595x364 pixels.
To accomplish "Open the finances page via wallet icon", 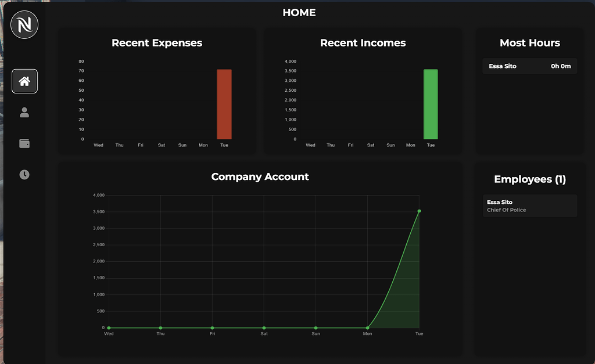I will pyautogui.click(x=24, y=143).
